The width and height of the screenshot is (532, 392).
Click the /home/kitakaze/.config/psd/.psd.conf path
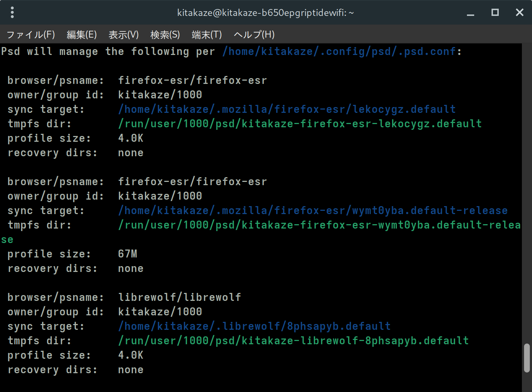pos(339,51)
